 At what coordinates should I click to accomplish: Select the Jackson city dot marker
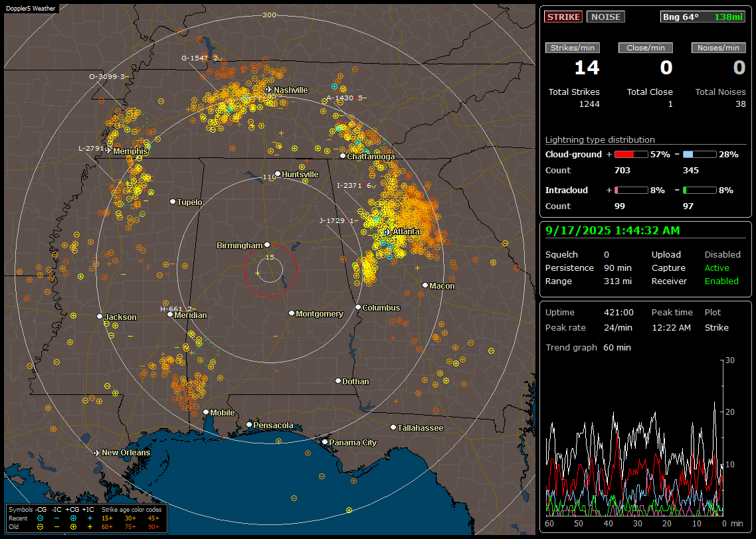pyautogui.click(x=100, y=317)
